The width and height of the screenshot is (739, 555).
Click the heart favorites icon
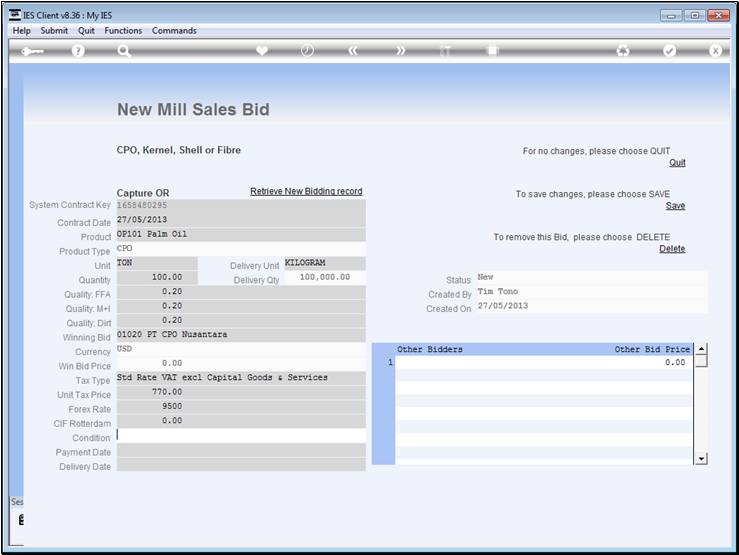(x=262, y=50)
